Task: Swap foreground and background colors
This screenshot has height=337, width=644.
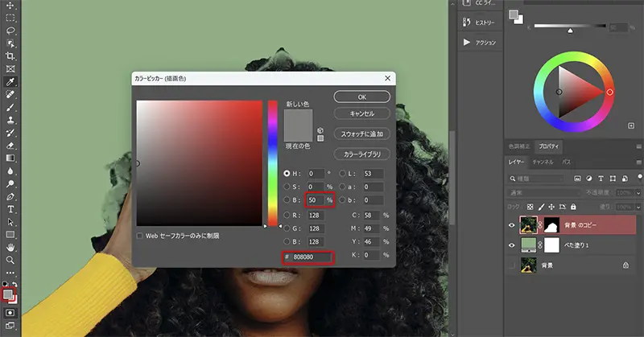Action: [x=14, y=285]
